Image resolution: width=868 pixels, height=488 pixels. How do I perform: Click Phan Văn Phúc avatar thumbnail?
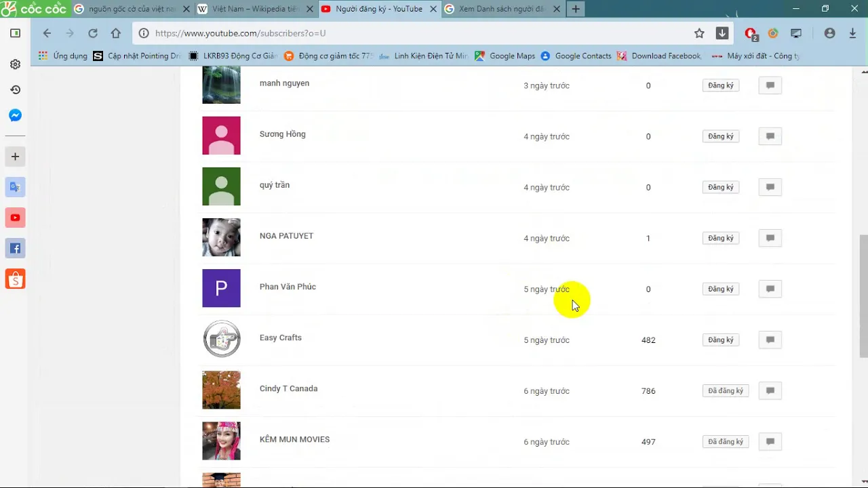(x=221, y=288)
